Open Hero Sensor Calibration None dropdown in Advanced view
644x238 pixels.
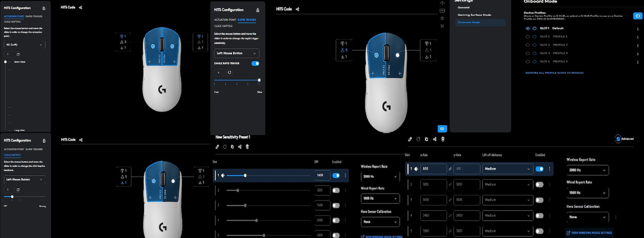587,217
